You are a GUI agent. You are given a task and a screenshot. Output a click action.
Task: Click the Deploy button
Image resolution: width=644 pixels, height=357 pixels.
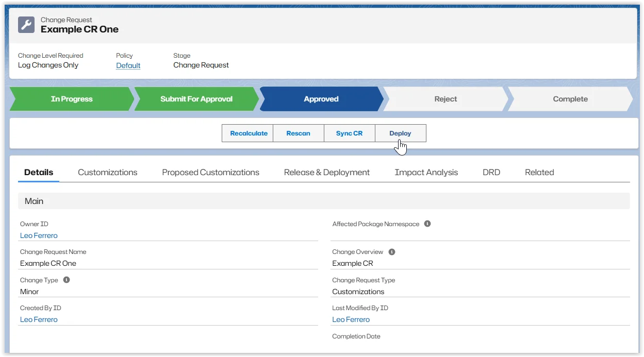click(400, 133)
